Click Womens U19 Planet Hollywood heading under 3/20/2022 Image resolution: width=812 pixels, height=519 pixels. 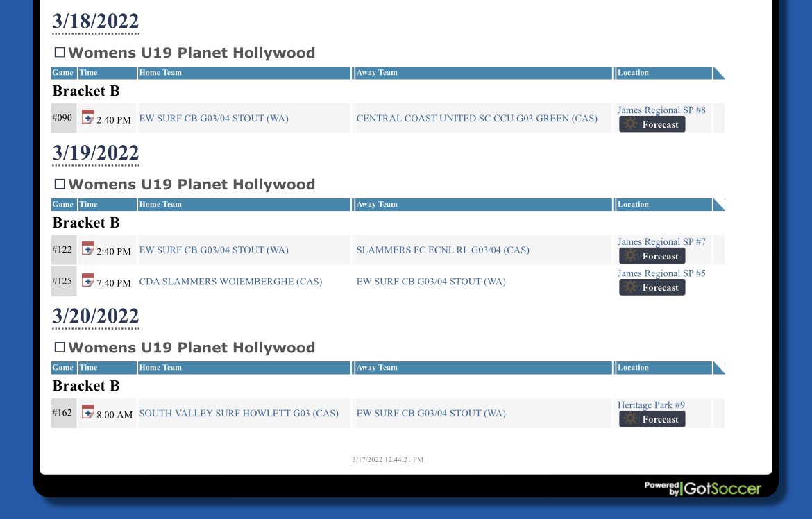192,348
